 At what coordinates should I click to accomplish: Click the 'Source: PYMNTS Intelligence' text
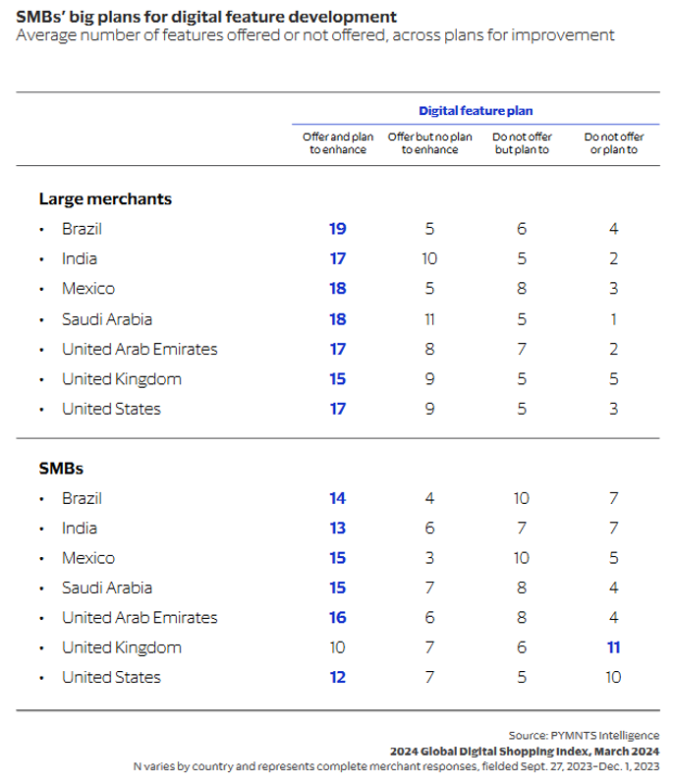point(584,735)
